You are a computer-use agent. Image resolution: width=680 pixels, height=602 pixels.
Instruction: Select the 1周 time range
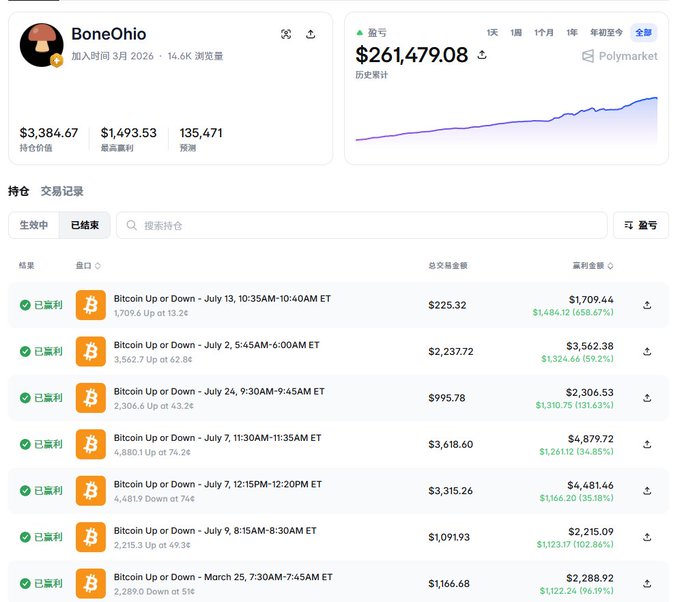(516, 33)
